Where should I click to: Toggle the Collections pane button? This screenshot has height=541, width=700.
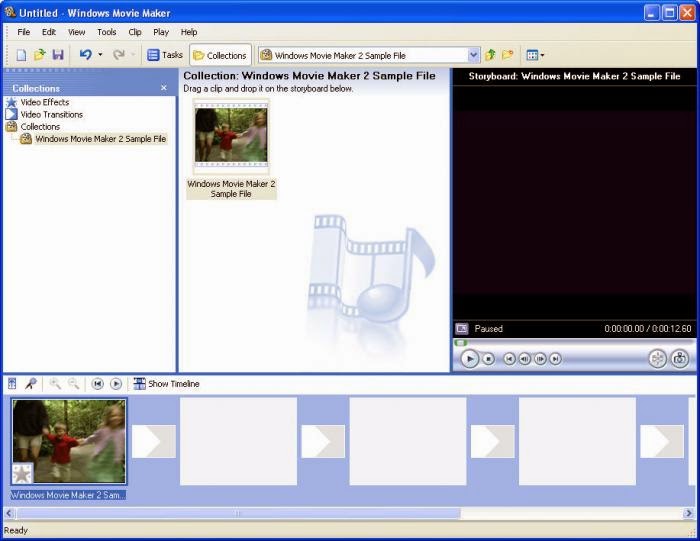click(x=220, y=55)
